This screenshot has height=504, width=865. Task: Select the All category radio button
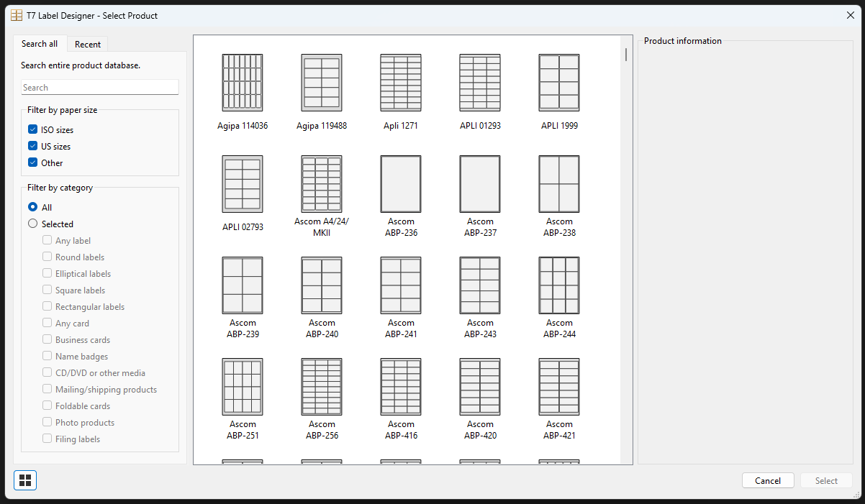pyautogui.click(x=32, y=208)
